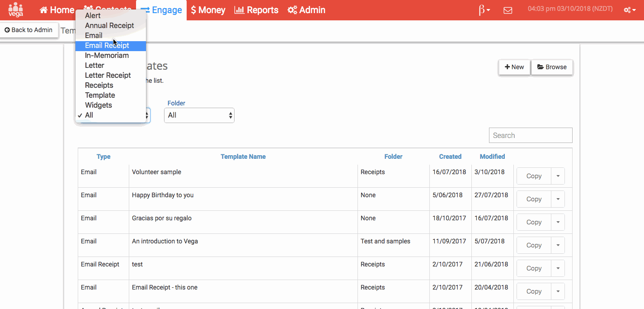
Task: Click the name Email Receipt - this one
Action: click(165, 287)
